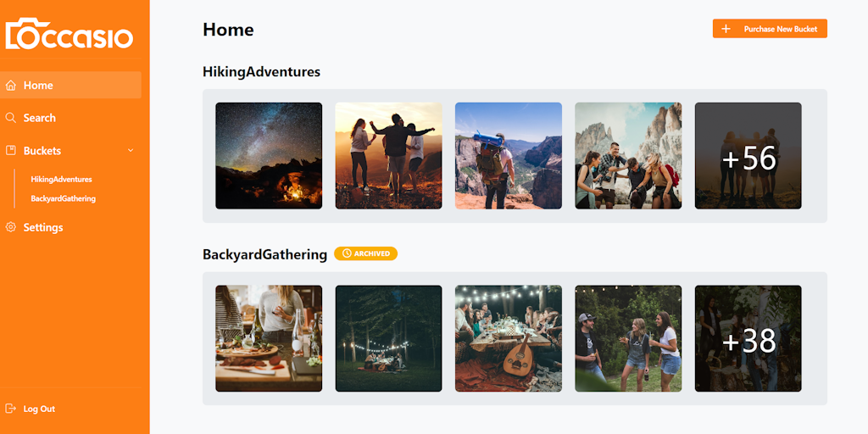Click the plus icon on Purchase button
Screen dimensions: 868x434
pyautogui.click(x=726, y=29)
